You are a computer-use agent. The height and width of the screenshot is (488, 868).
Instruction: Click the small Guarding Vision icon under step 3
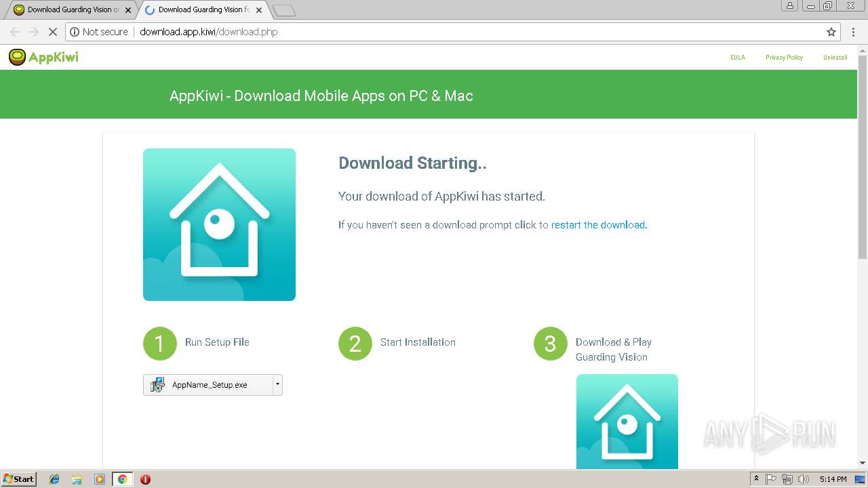click(627, 421)
